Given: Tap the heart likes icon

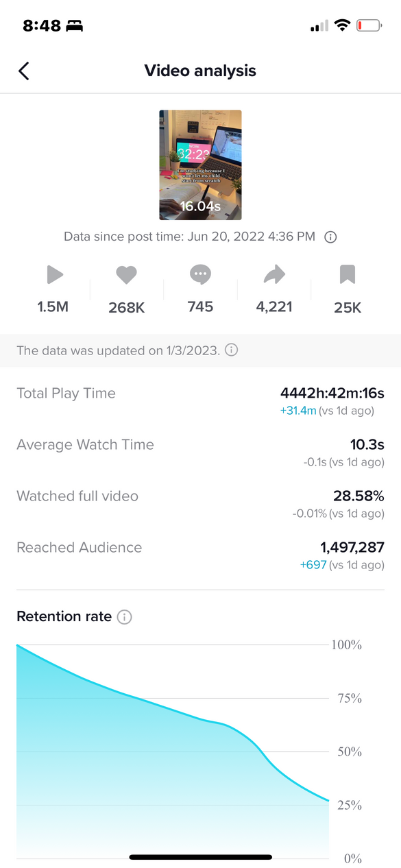Looking at the screenshot, I should pyautogui.click(x=126, y=276).
